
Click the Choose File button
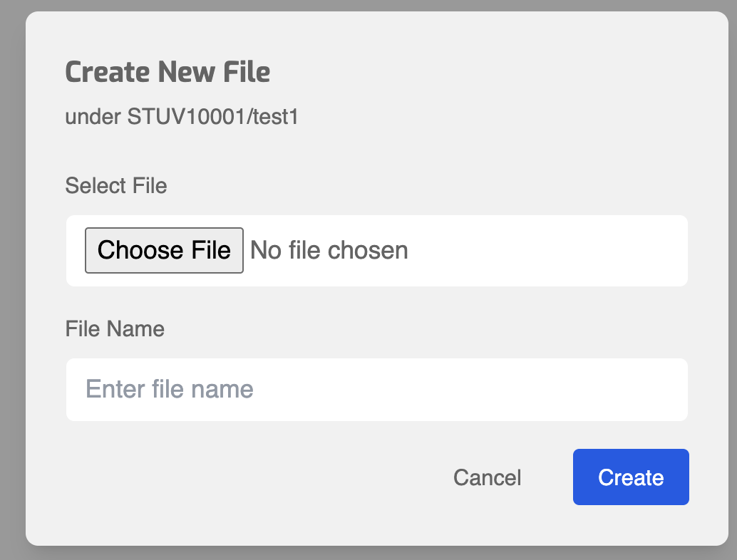click(164, 250)
